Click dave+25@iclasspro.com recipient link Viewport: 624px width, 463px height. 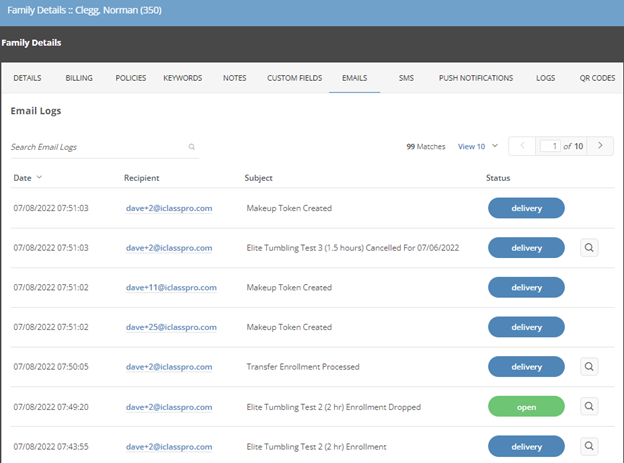[x=171, y=327]
